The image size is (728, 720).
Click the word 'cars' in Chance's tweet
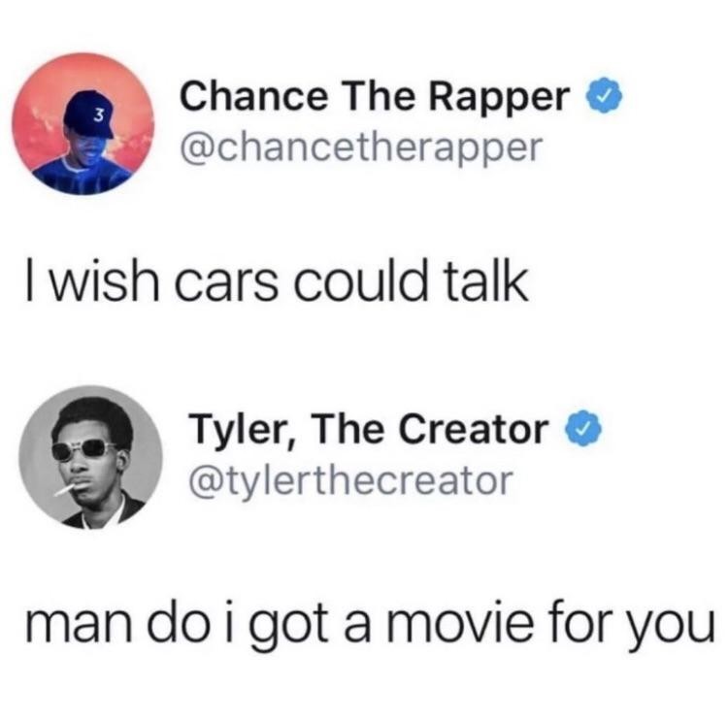226,284
